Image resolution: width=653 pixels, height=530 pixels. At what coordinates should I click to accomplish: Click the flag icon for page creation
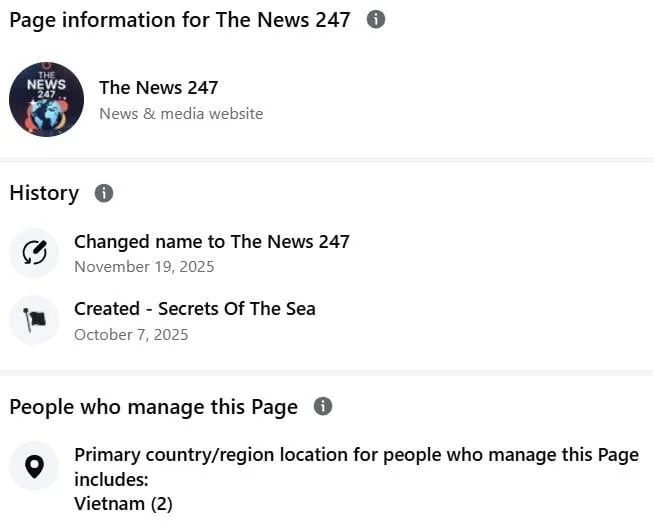34,320
